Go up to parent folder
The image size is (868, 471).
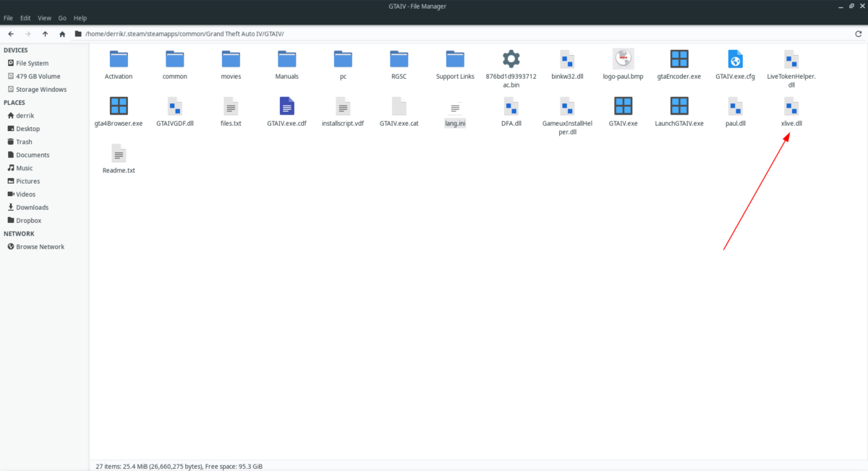[x=46, y=33]
